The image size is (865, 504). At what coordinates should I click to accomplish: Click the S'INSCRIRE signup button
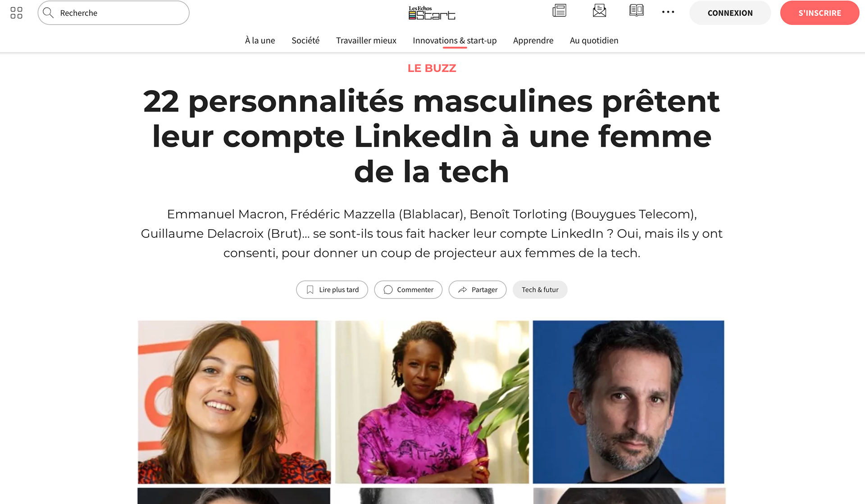coord(819,13)
